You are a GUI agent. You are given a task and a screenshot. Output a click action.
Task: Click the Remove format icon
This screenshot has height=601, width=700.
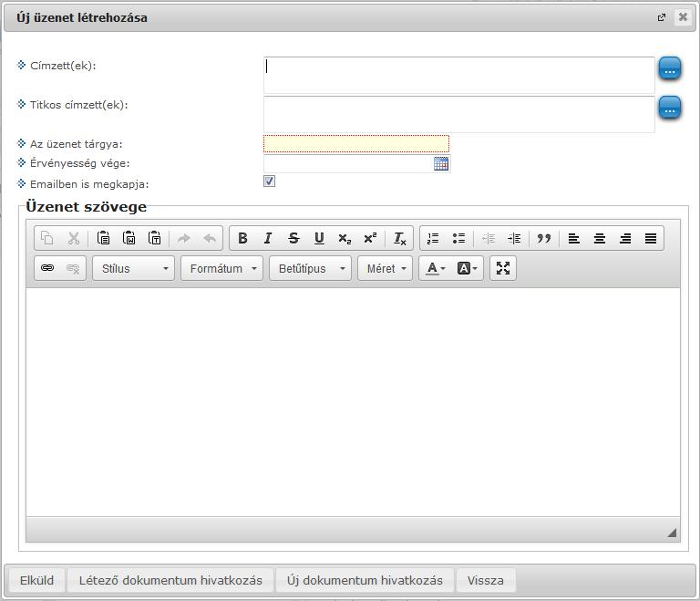point(399,238)
